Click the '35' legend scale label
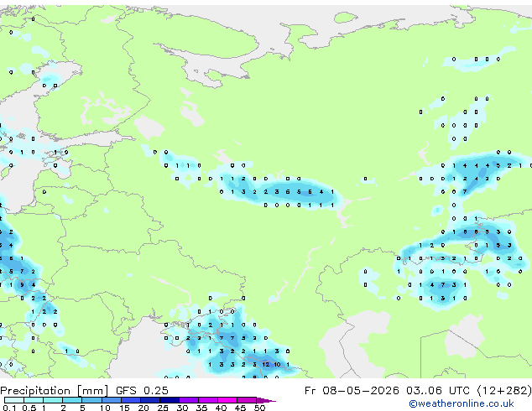This screenshot has height=411, width=532. [x=201, y=408]
